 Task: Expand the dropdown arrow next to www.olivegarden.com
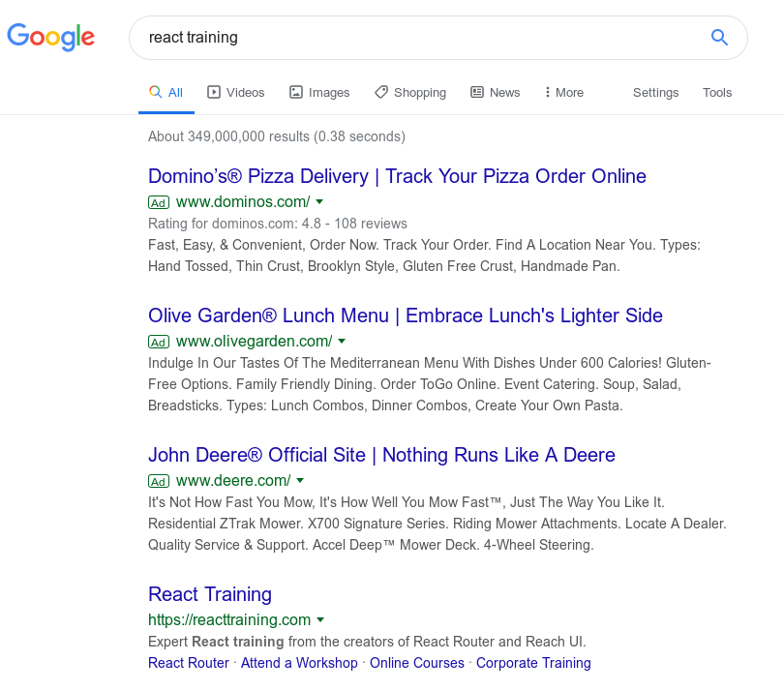click(342, 342)
